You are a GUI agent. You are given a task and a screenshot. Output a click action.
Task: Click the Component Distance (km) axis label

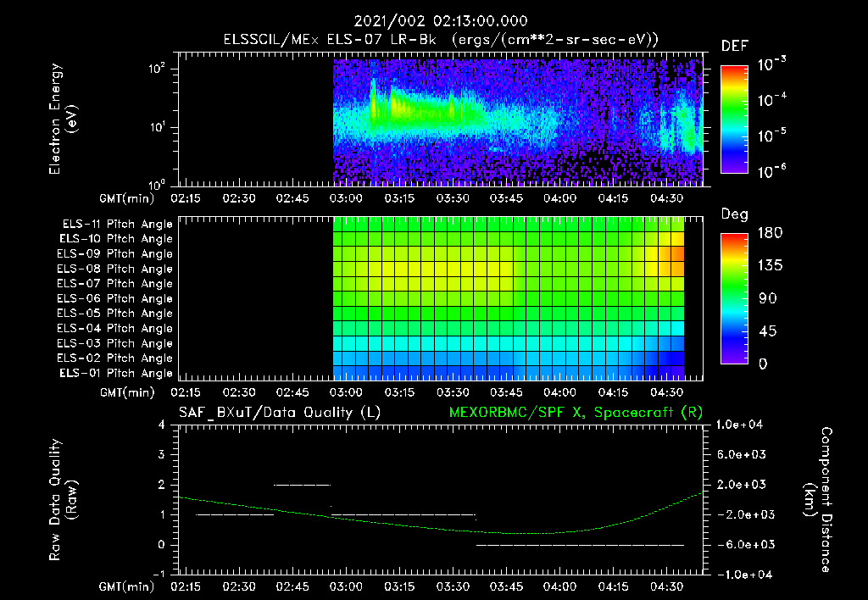pos(818,500)
